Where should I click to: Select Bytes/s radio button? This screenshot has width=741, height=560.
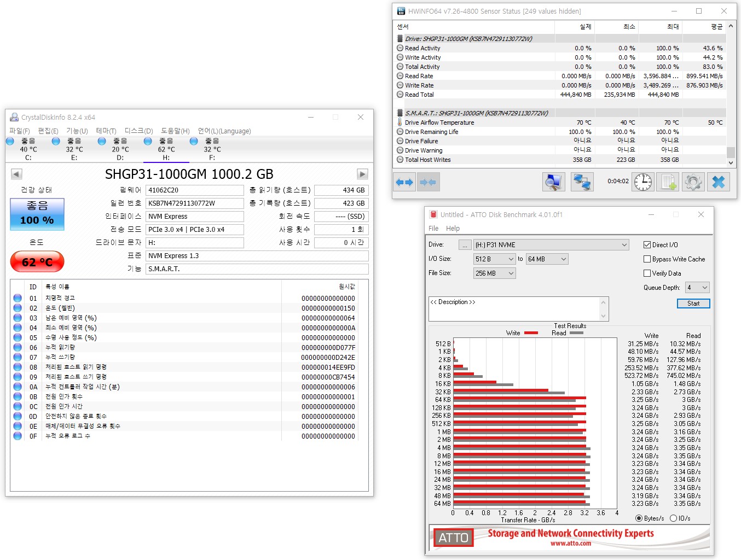point(639,518)
